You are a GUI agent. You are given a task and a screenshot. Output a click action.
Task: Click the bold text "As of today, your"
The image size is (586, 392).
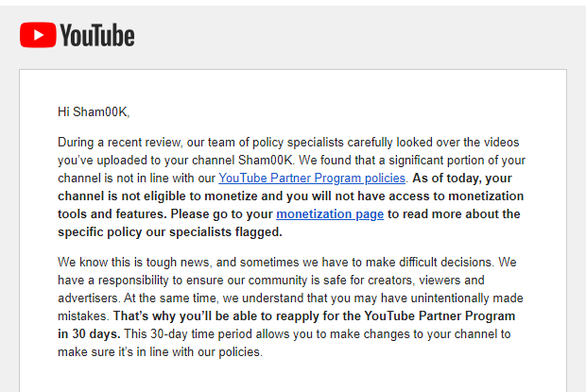(x=462, y=179)
